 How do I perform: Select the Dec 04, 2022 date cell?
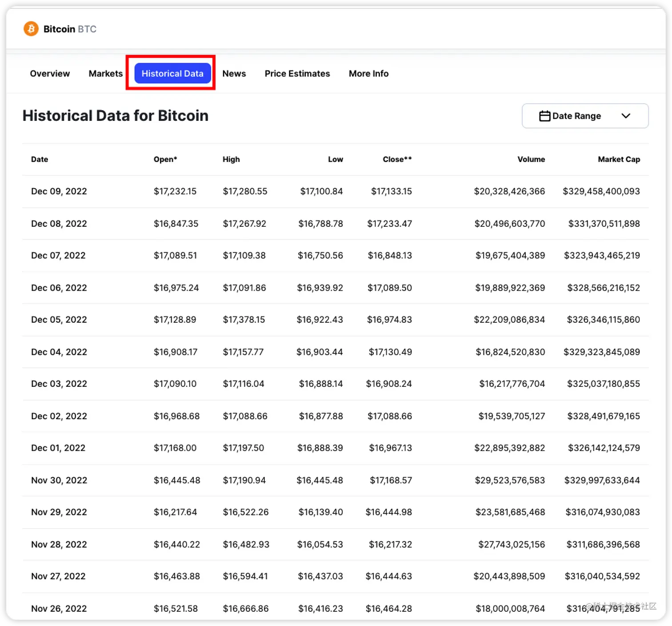59,352
